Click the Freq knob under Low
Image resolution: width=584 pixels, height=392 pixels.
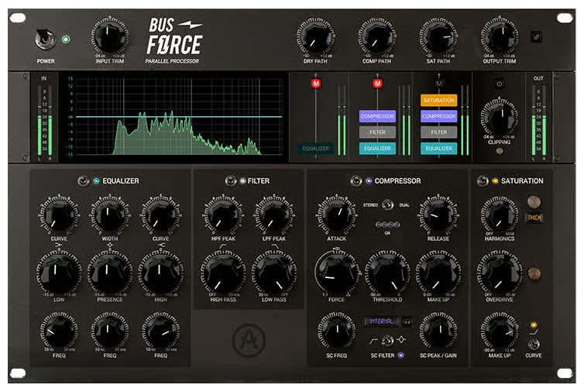[59, 332]
